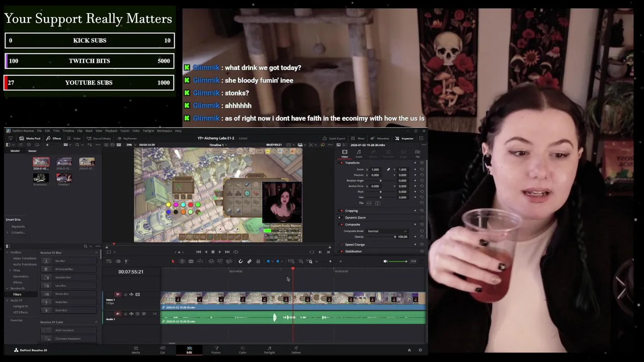Toggle Linked Selection chain icon
The image size is (644, 362).
(249, 261)
